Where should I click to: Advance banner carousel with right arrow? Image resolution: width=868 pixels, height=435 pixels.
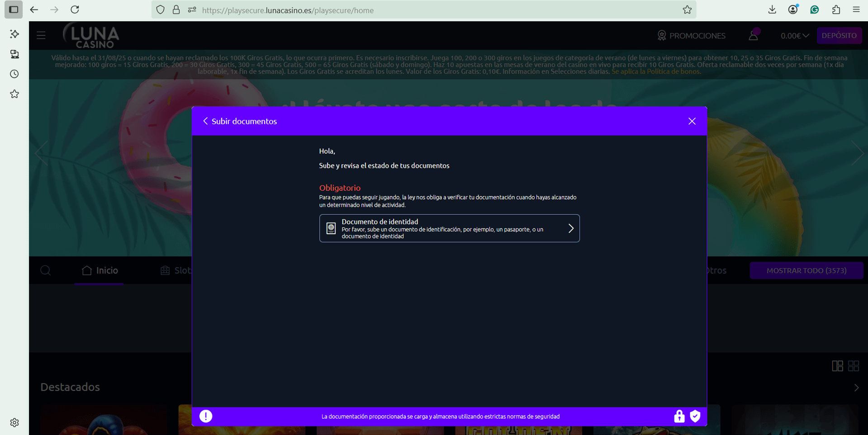857,154
